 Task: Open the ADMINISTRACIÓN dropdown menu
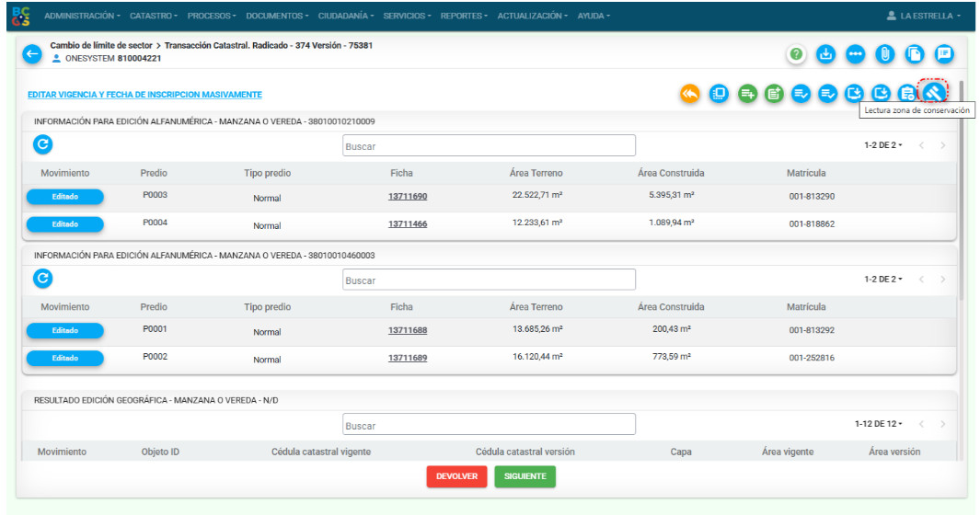pos(82,16)
